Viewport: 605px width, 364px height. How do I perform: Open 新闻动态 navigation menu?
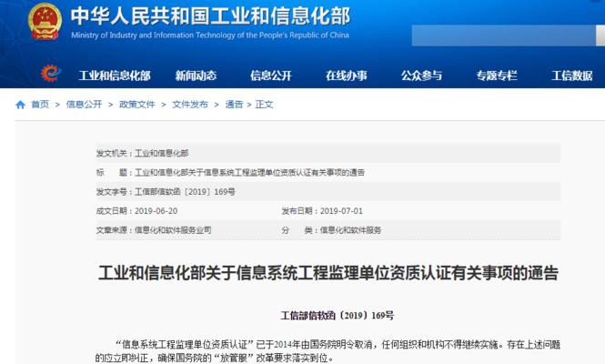pos(196,76)
